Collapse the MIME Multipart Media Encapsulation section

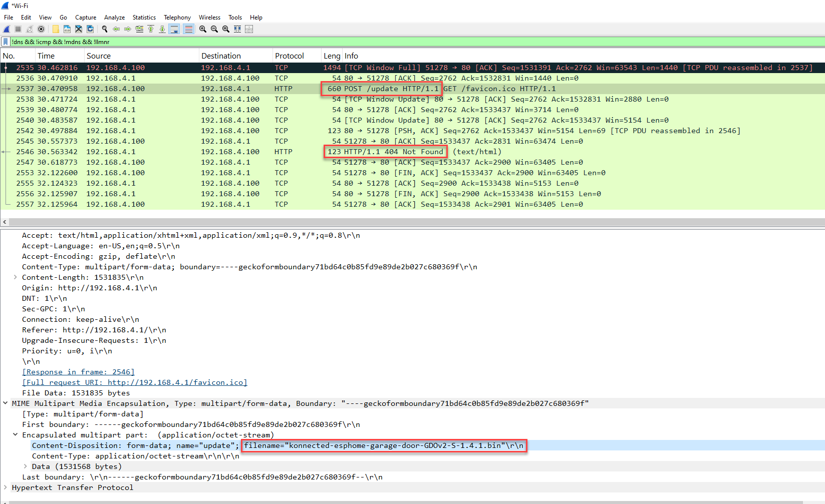6,403
